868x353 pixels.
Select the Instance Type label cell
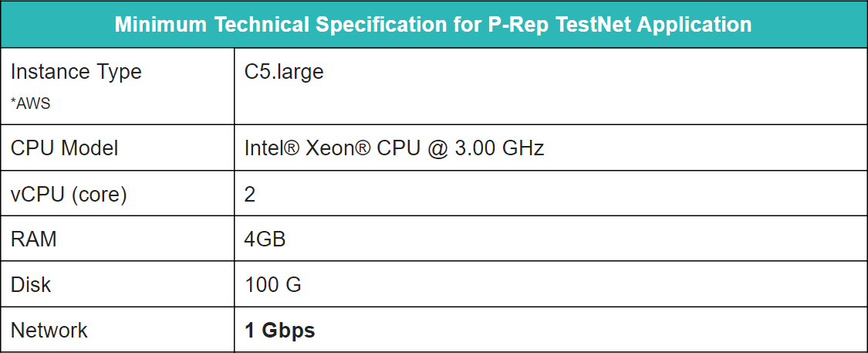point(117,86)
